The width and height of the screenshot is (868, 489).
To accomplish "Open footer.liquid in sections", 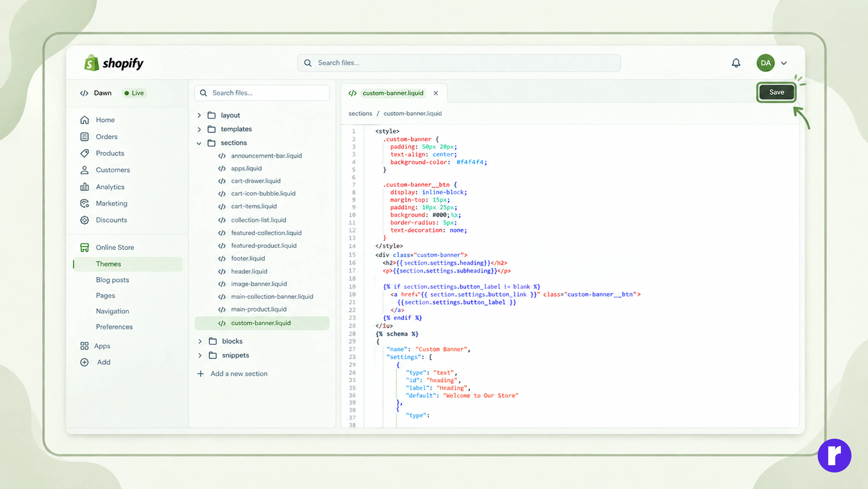I will coord(248,258).
